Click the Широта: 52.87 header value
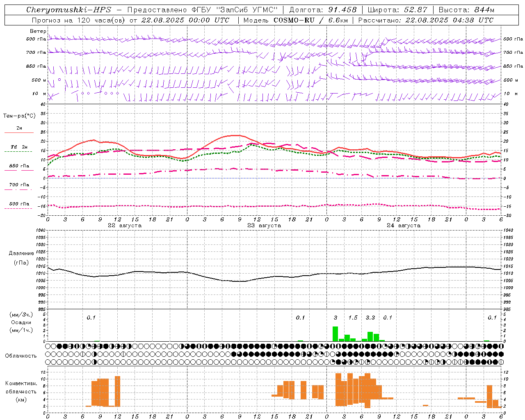 click(397, 10)
